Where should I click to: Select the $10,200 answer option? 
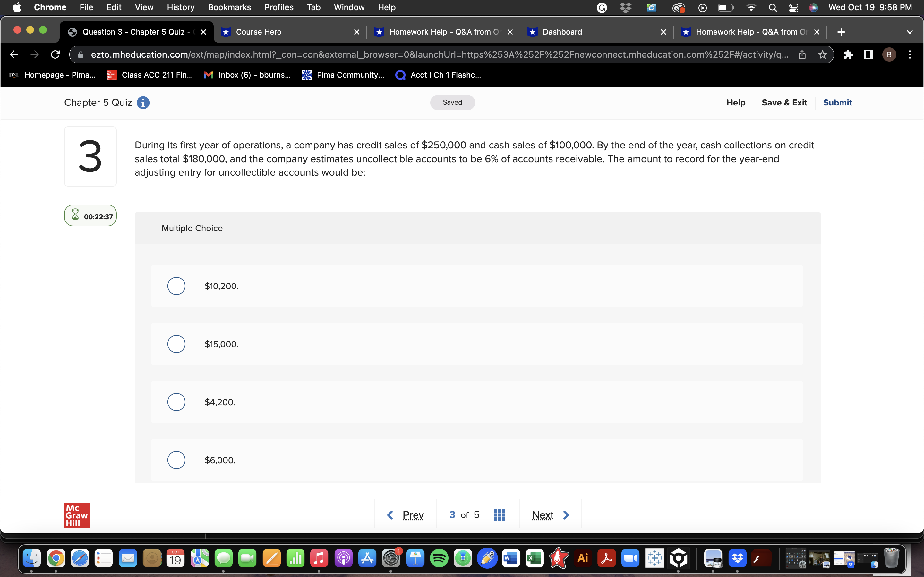tap(176, 285)
